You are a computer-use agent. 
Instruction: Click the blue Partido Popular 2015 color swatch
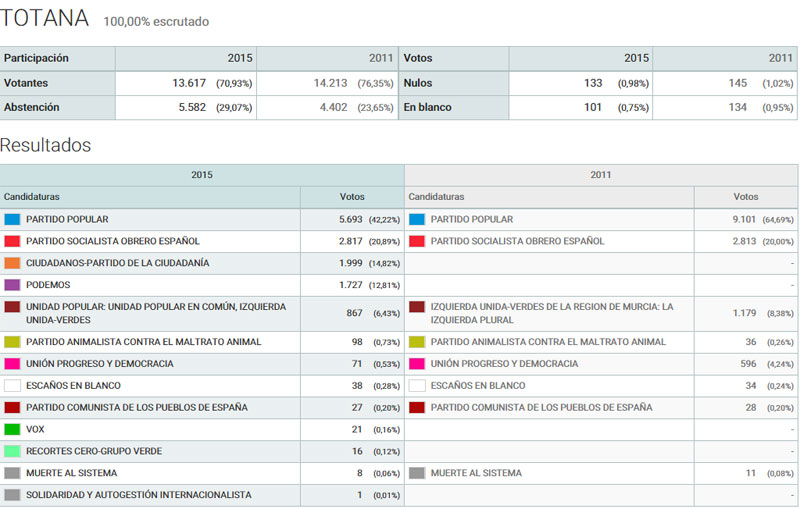click(12, 219)
